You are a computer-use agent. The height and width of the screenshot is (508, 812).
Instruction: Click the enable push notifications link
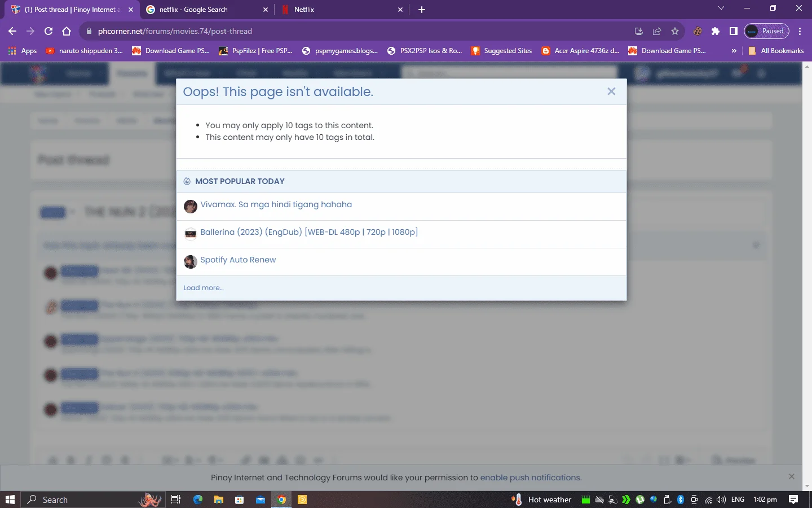(x=530, y=478)
